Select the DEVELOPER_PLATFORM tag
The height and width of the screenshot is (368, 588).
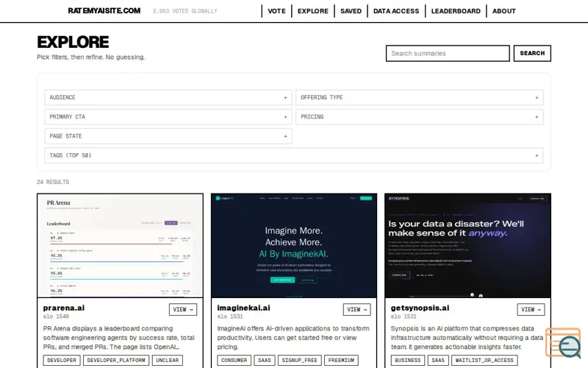tap(116, 360)
